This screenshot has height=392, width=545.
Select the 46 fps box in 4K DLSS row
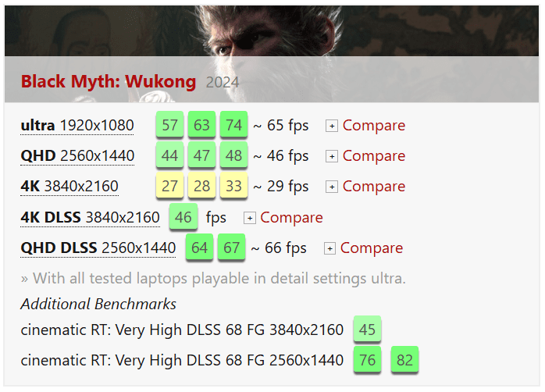pos(183,217)
